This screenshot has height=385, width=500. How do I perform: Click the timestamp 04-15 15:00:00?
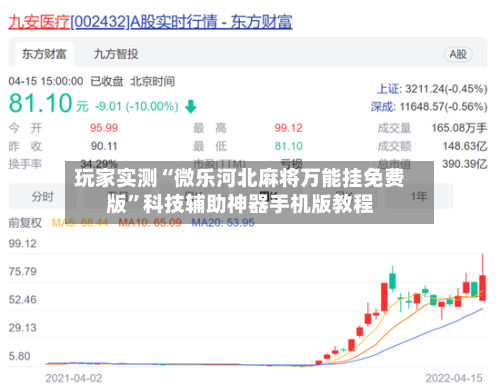46,81
